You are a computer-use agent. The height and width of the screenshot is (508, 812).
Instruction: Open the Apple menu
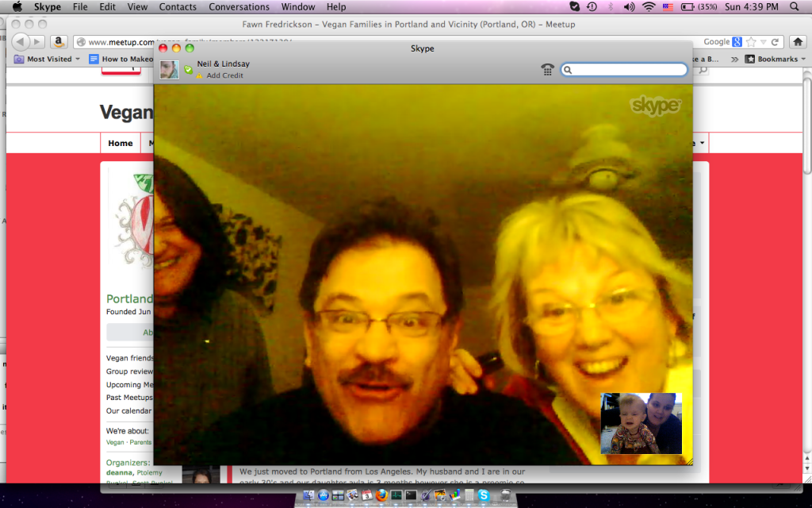tap(17, 6)
